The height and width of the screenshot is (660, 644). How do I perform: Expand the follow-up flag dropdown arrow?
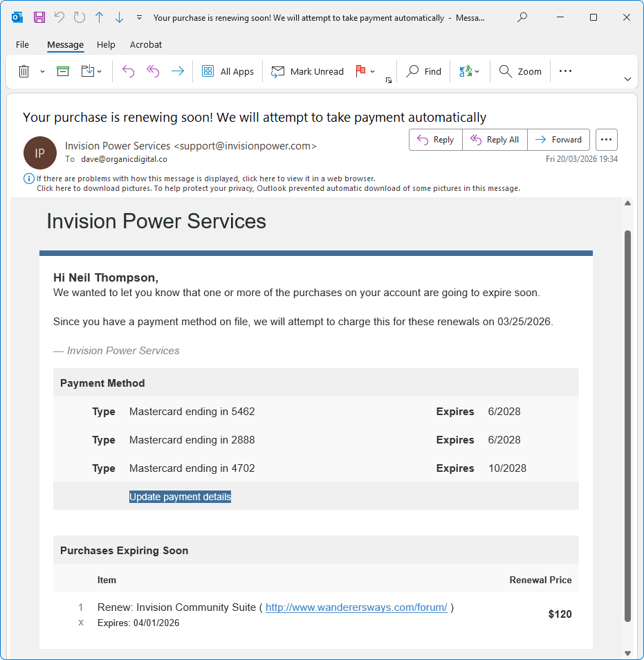click(x=373, y=71)
